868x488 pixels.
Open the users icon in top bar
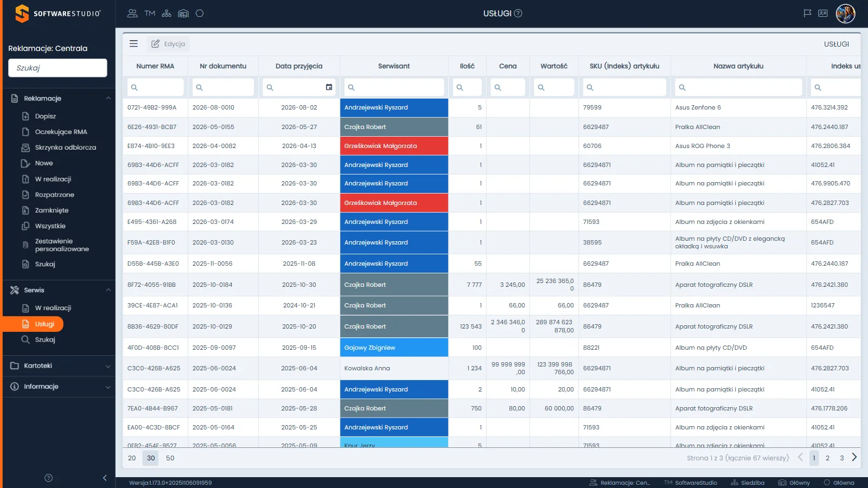click(132, 14)
